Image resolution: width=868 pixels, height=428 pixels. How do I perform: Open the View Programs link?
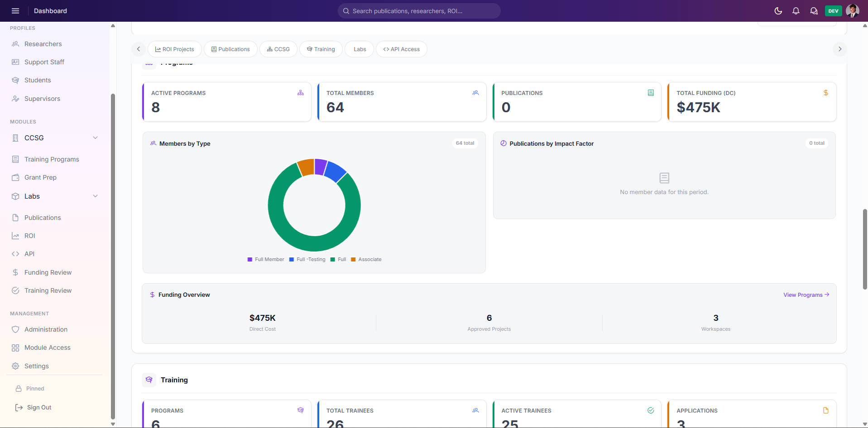click(806, 295)
